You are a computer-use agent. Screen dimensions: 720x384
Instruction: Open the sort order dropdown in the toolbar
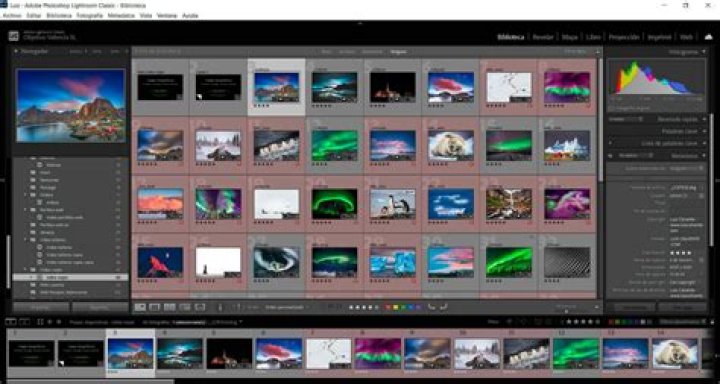point(286,307)
